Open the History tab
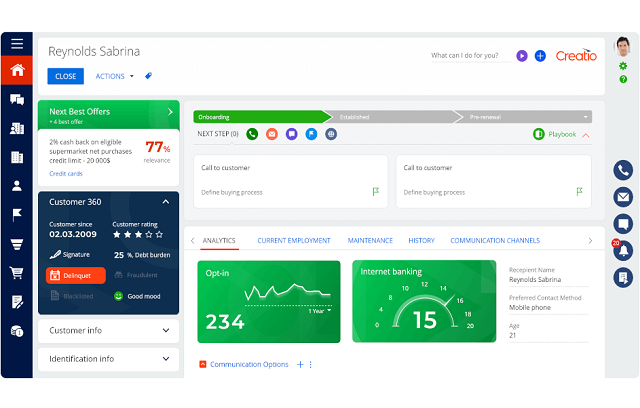This screenshot has width=640, height=408. (421, 240)
